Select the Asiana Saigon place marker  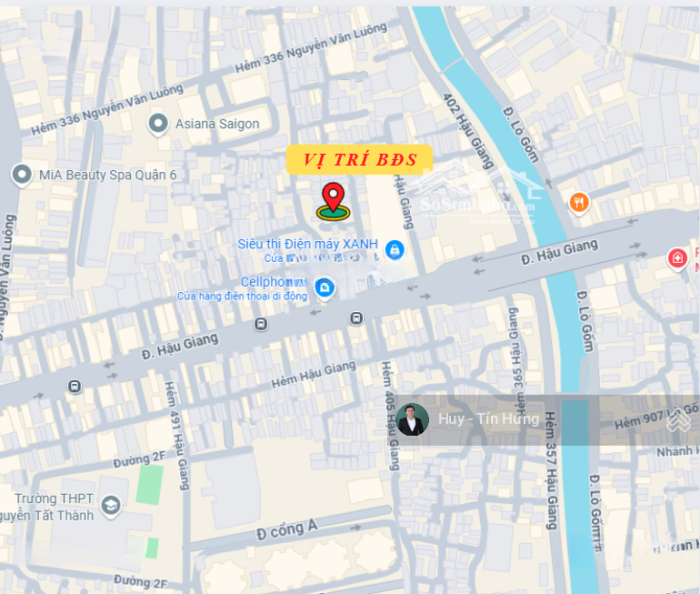click(x=158, y=124)
